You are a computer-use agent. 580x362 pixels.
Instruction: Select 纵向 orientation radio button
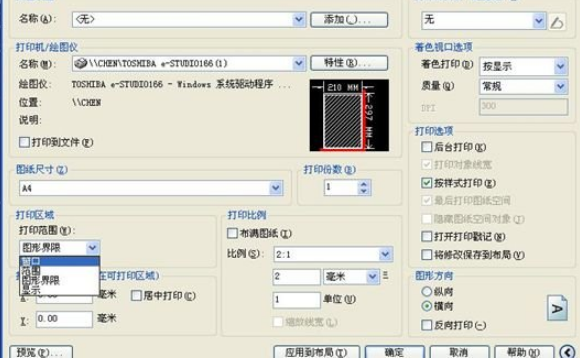426,291
